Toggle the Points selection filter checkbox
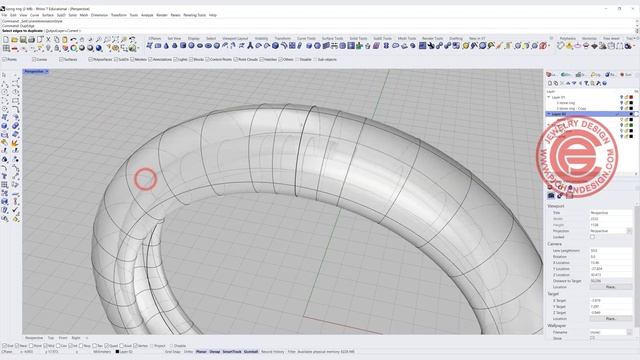This screenshot has width=640, height=360. (x=4, y=60)
